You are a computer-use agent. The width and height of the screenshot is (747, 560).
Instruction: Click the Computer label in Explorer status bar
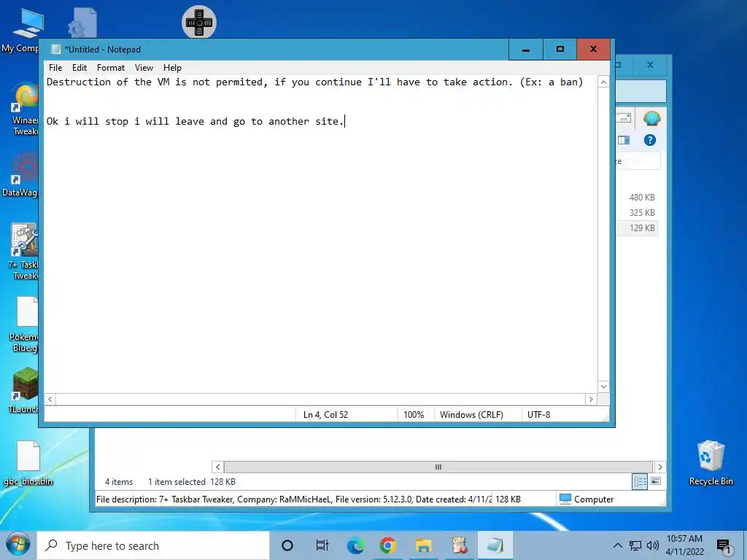594,499
